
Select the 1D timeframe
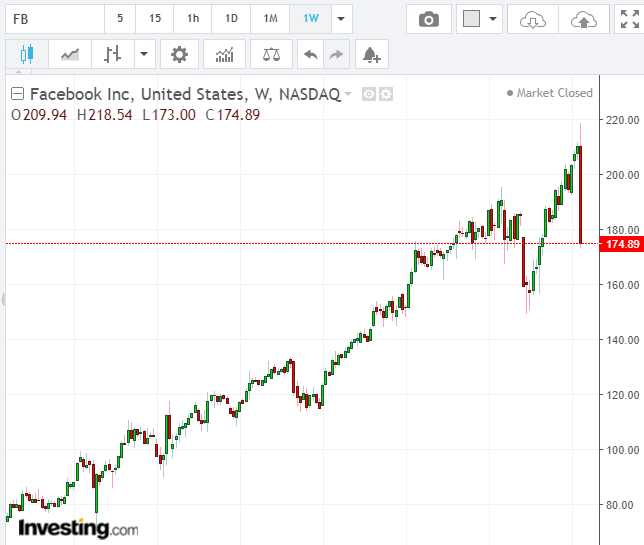tap(231, 19)
